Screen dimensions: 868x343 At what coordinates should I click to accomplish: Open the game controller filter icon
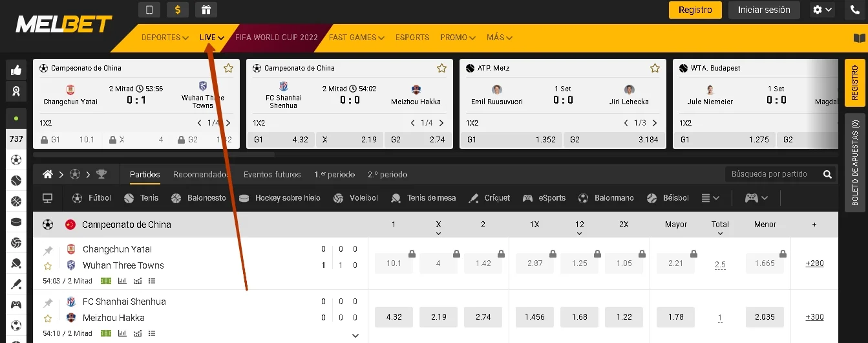[x=756, y=198]
